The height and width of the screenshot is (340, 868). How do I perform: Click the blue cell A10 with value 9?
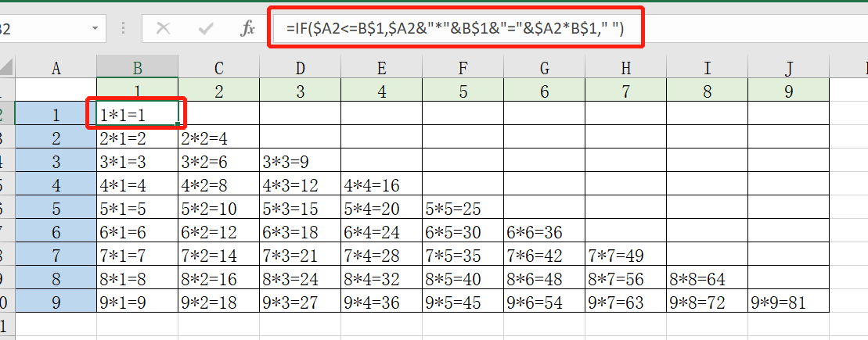56,301
